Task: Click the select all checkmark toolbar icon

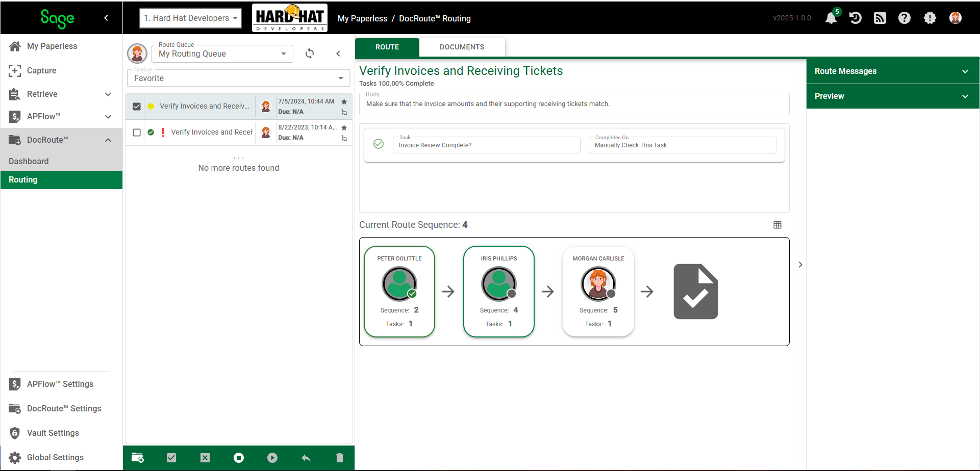Action: [171, 458]
